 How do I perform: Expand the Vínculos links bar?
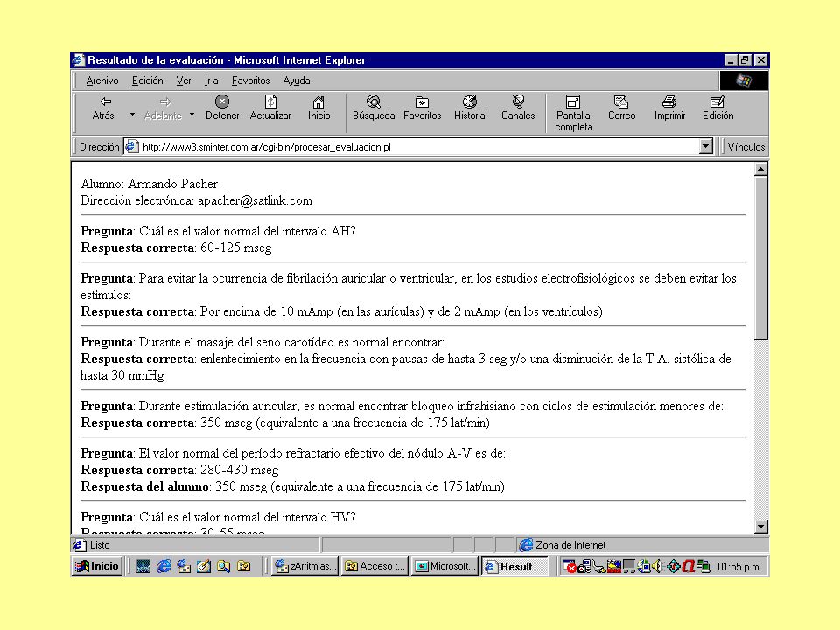[745, 147]
